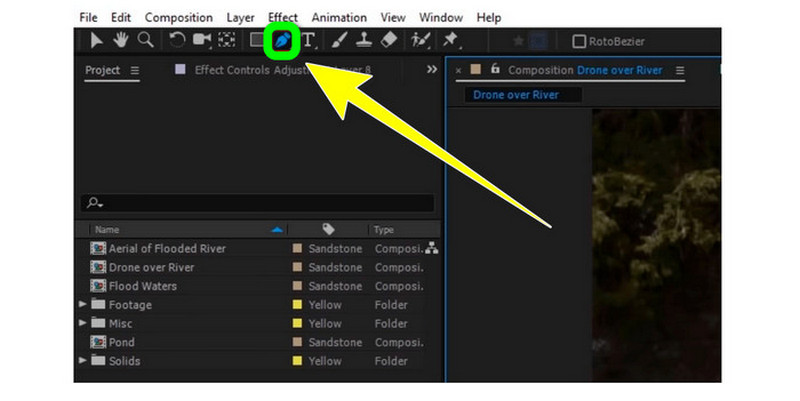Click the Pond composition file icon

(98, 342)
